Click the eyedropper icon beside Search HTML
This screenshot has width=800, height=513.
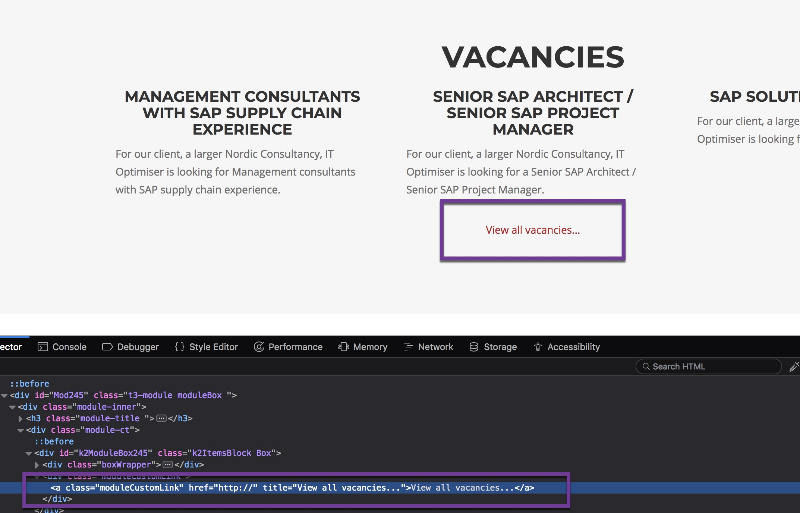(794, 367)
